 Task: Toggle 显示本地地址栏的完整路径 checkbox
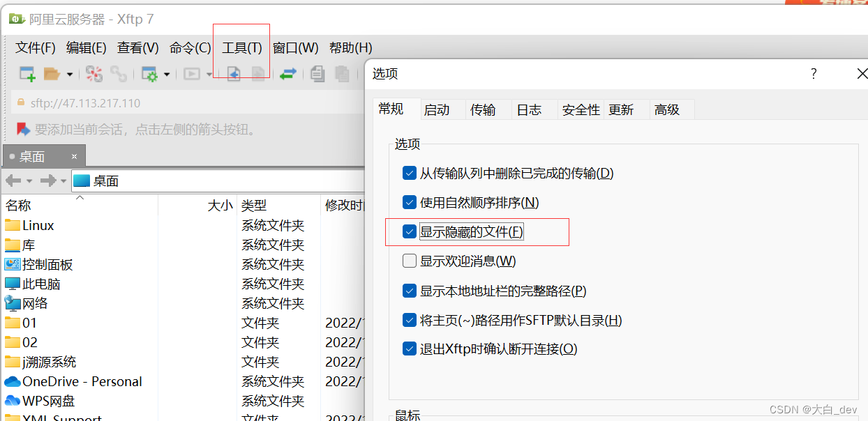410,290
